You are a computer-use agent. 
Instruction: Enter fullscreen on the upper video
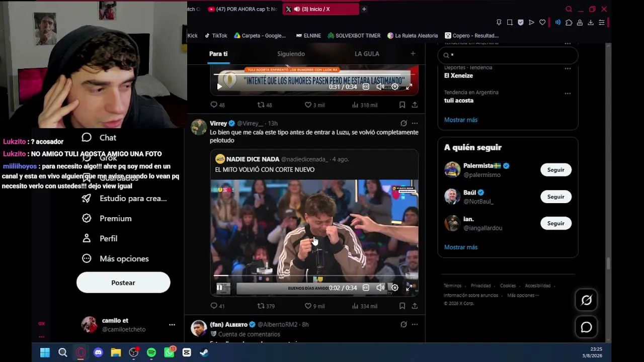409,86
